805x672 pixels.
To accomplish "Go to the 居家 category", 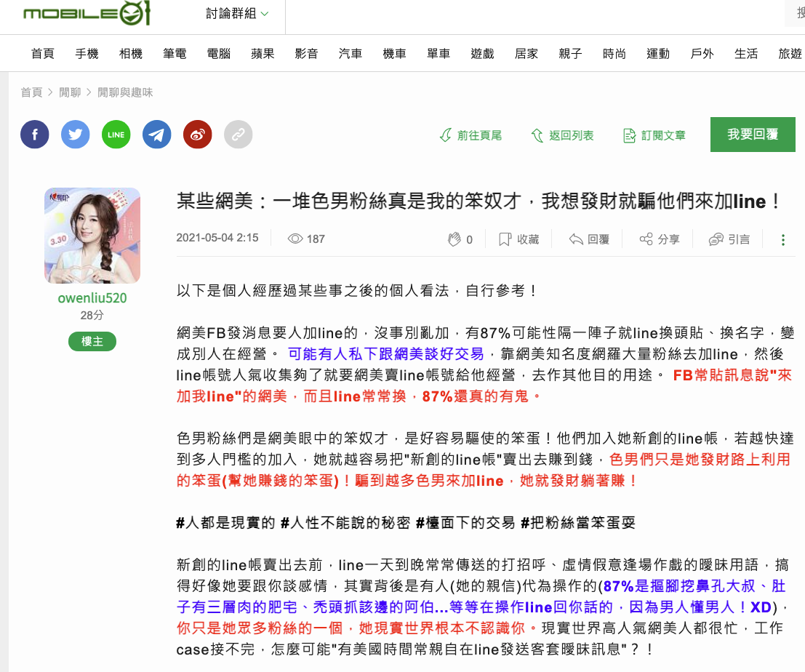I will click(526, 53).
